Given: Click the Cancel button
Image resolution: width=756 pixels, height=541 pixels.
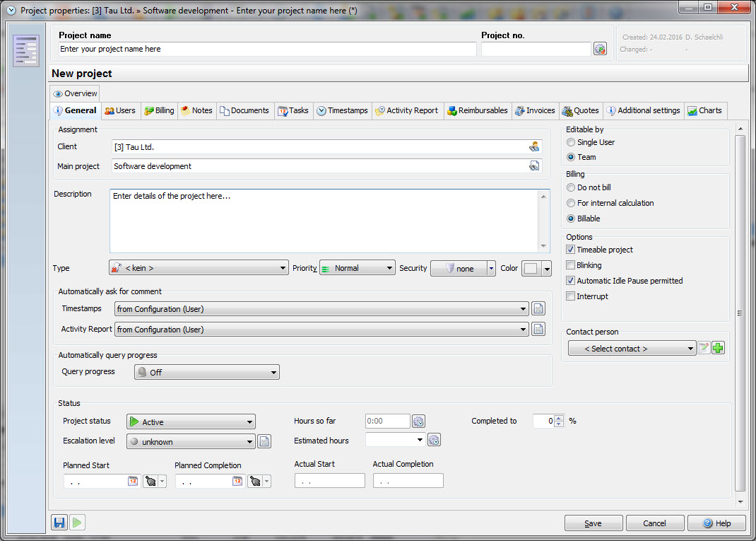Looking at the screenshot, I should point(654,523).
